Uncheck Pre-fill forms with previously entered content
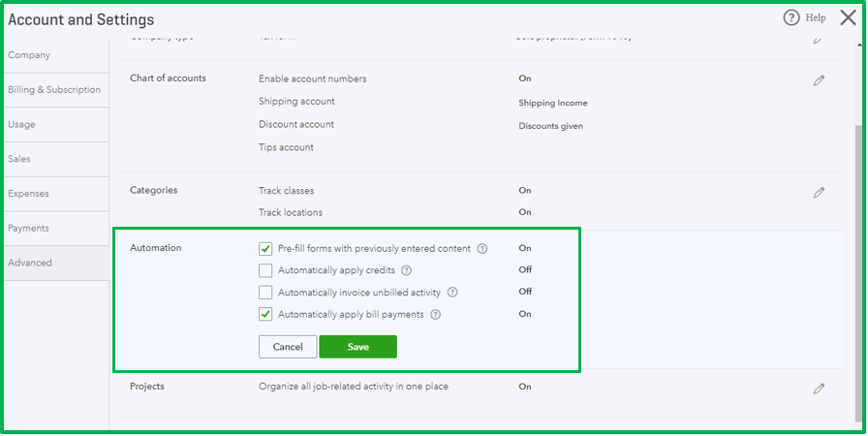This screenshot has height=436, width=868. [x=265, y=248]
